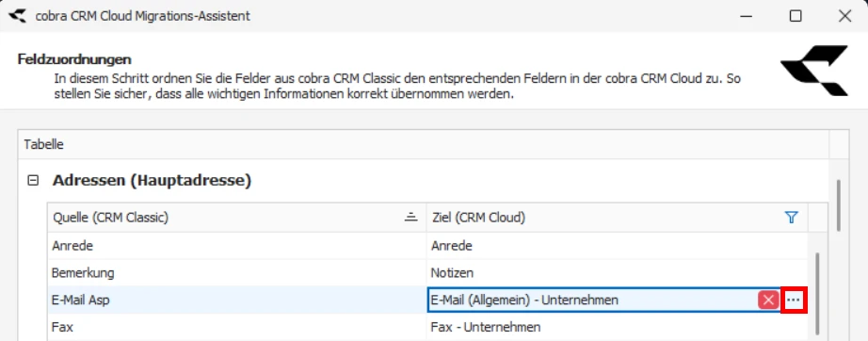Click the cobra logo in the title bar
The height and width of the screenshot is (341, 868).
coord(17,15)
